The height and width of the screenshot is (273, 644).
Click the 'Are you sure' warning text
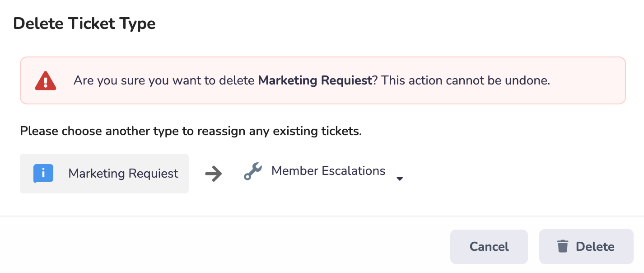165,81
